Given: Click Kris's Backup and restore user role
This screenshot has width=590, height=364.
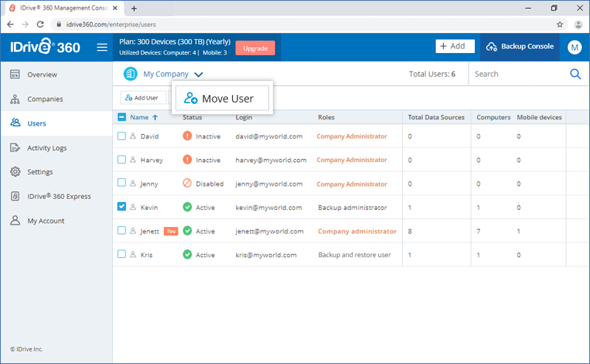Looking at the screenshot, I should point(355,254).
